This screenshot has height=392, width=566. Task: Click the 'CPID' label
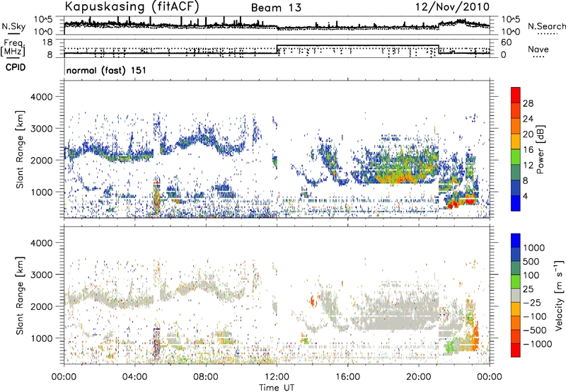tap(16, 67)
